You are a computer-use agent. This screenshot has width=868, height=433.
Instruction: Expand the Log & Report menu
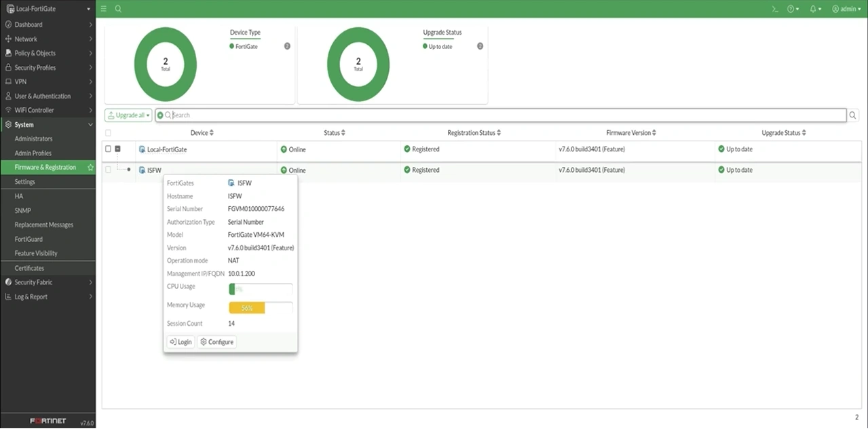click(48, 297)
